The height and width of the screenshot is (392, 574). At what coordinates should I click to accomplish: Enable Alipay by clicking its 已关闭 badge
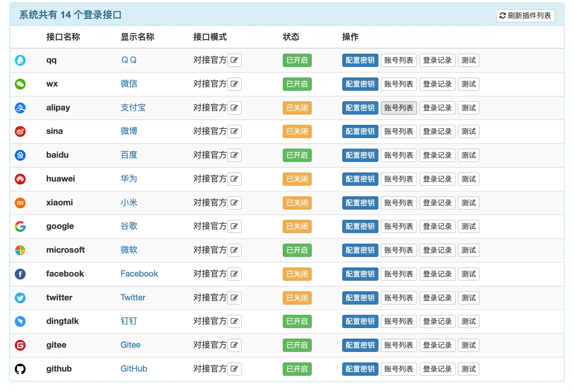point(297,108)
